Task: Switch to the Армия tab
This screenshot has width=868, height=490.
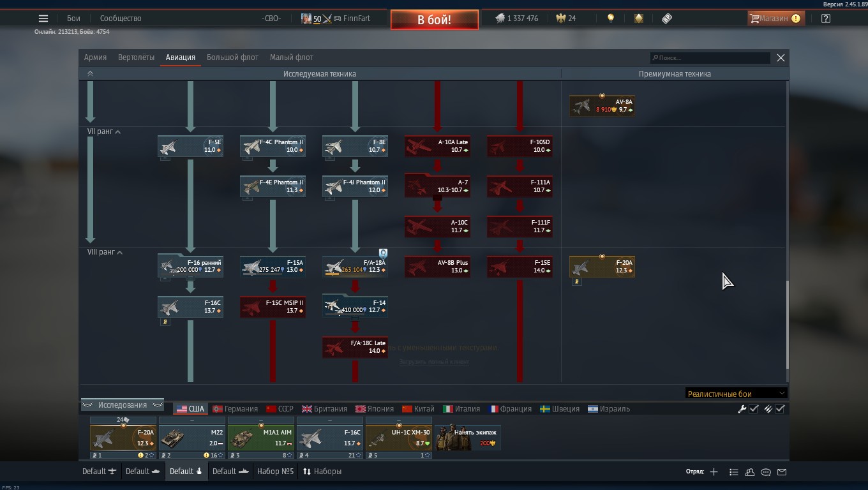Action: [95, 57]
